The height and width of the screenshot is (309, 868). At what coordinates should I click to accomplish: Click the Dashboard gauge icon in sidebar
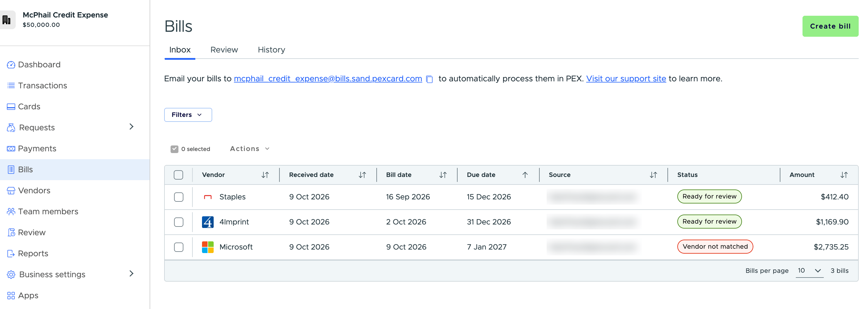click(x=11, y=64)
